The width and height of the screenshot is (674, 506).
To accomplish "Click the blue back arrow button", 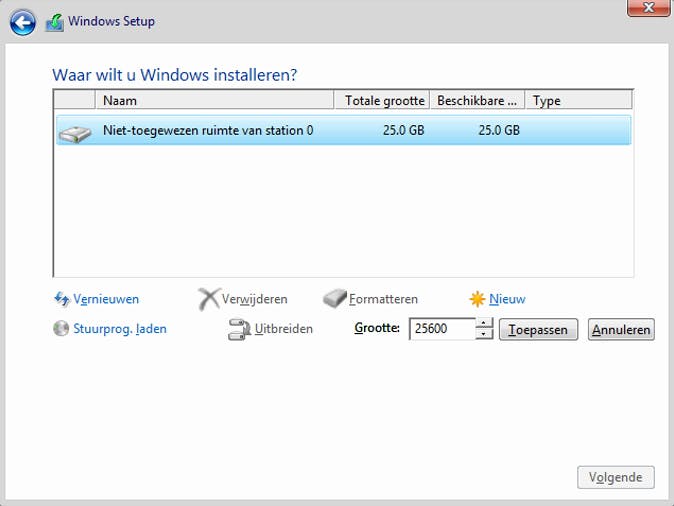I will coord(22,21).
